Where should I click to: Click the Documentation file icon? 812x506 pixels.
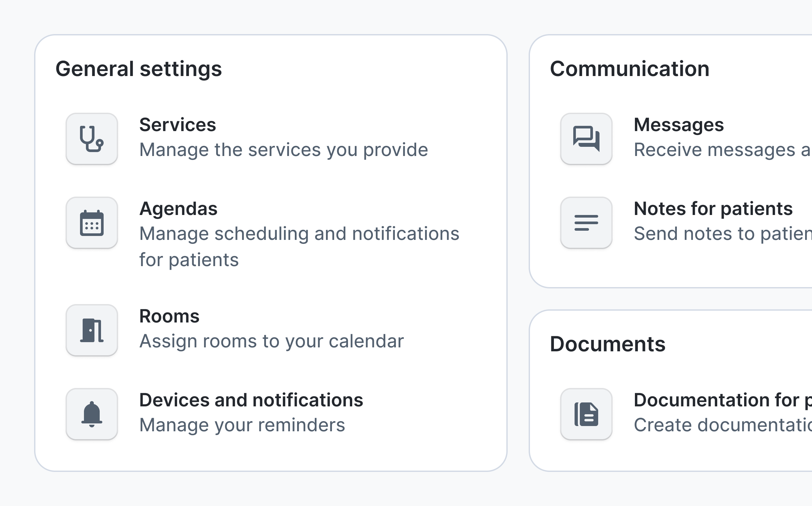(x=586, y=414)
